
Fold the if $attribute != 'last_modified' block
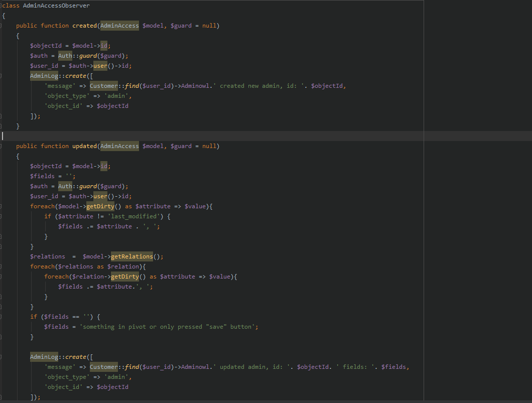point(2,216)
